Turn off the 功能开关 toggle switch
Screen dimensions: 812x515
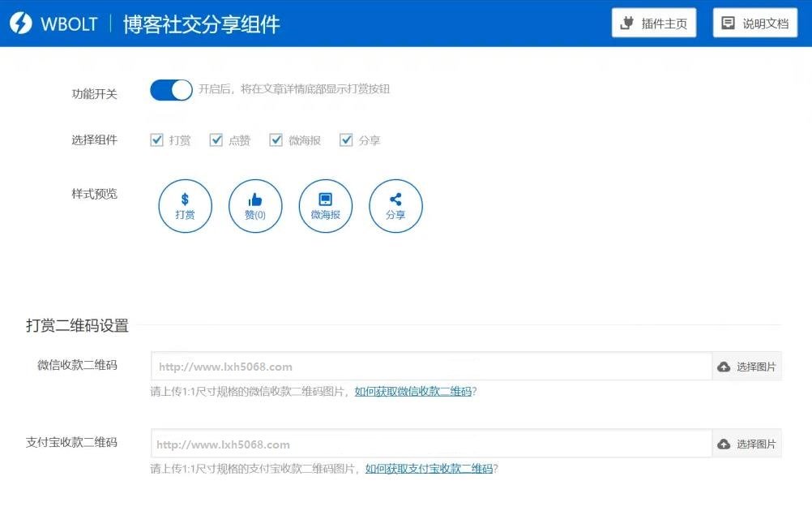pos(171,90)
